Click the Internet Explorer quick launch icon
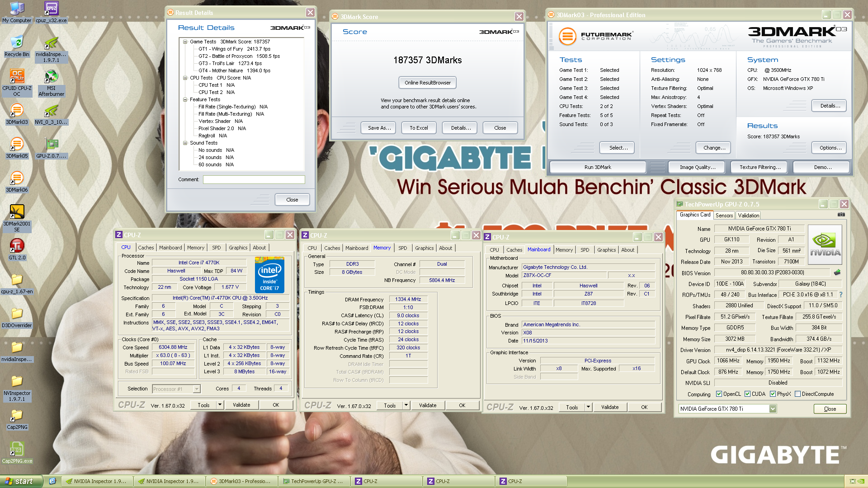 coord(52,481)
